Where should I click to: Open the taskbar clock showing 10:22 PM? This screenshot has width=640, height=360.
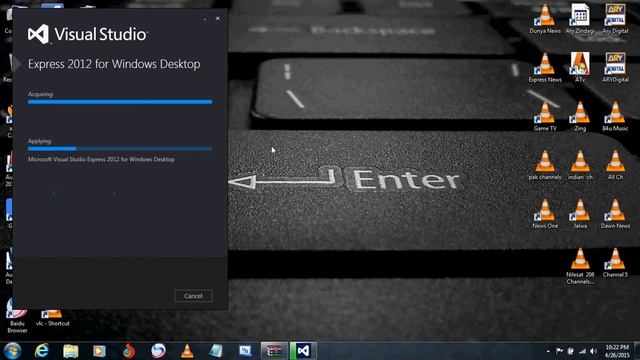(x=617, y=351)
